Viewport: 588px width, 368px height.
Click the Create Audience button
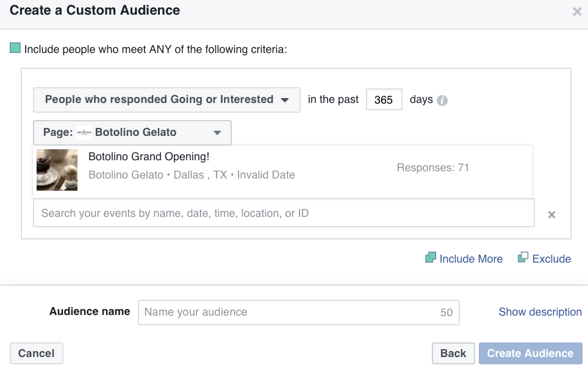(530, 353)
